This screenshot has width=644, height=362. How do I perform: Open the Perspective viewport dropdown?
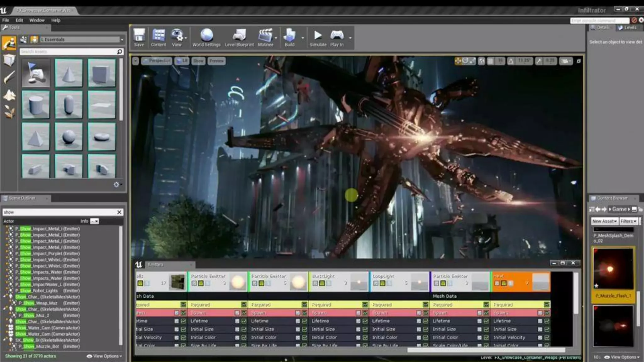[157, 61]
